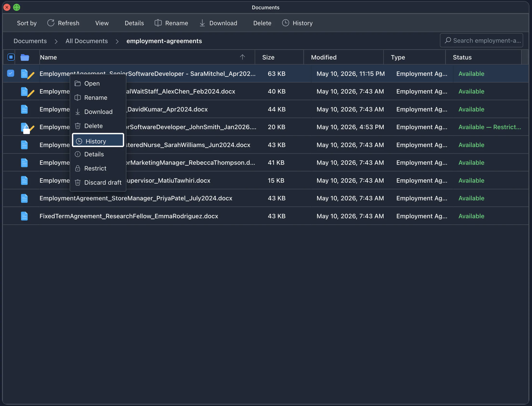
Task: Click the RebeccaThompson document file icon
Action: pos(24,163)
